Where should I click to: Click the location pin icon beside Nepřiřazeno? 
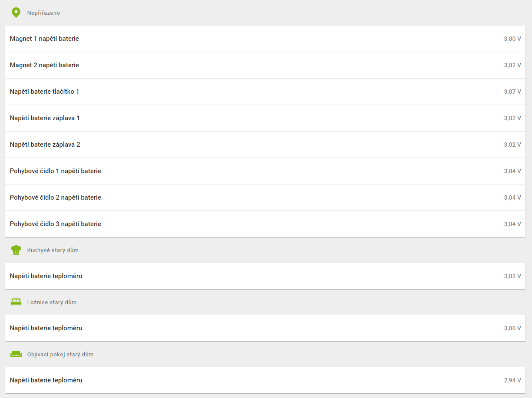(x=16, y=13)
